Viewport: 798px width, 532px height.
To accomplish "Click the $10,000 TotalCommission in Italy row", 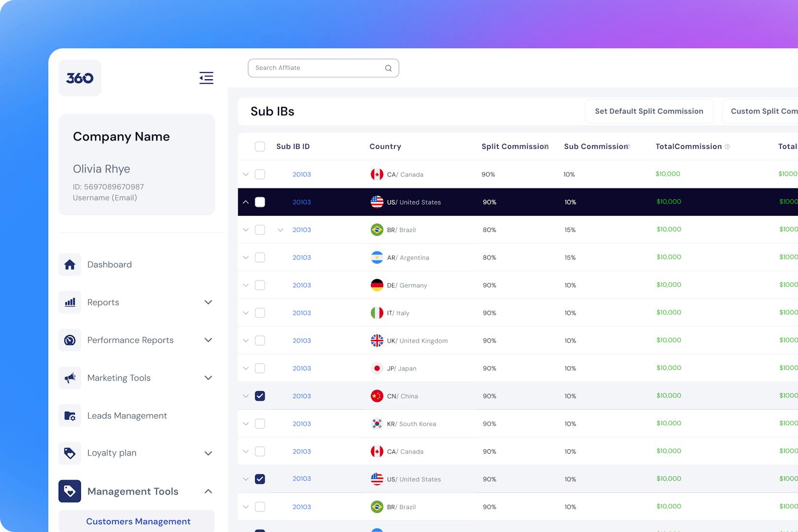I will pos(669,312).
